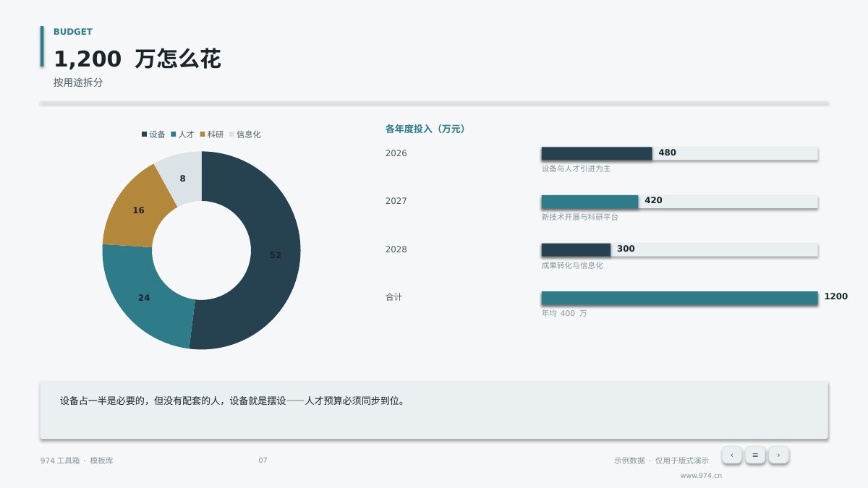
Task: Click the value 420 label
Action: (653, 200)
